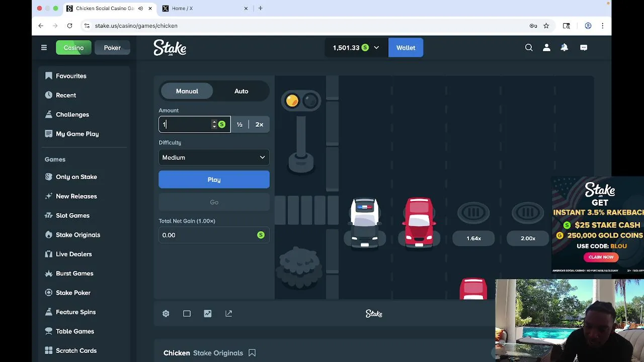
Task: Open the site search magnifier
Action: [x=529, y=48]
